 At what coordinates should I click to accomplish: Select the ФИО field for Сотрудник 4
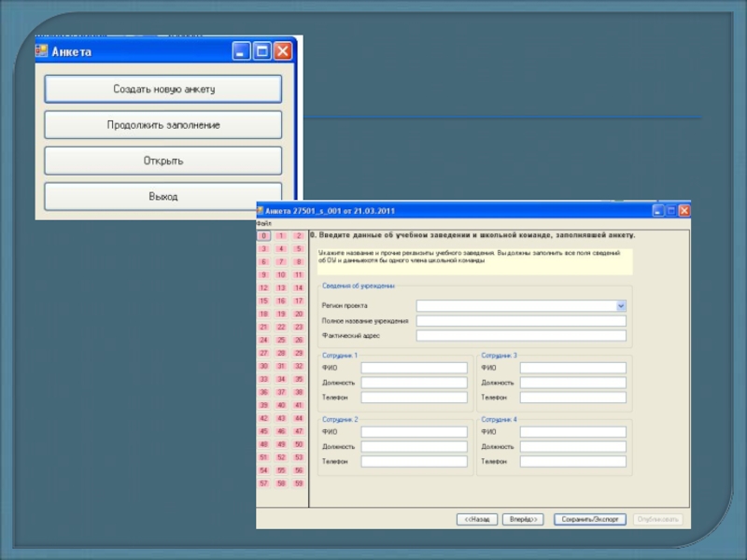pos(572,431)
